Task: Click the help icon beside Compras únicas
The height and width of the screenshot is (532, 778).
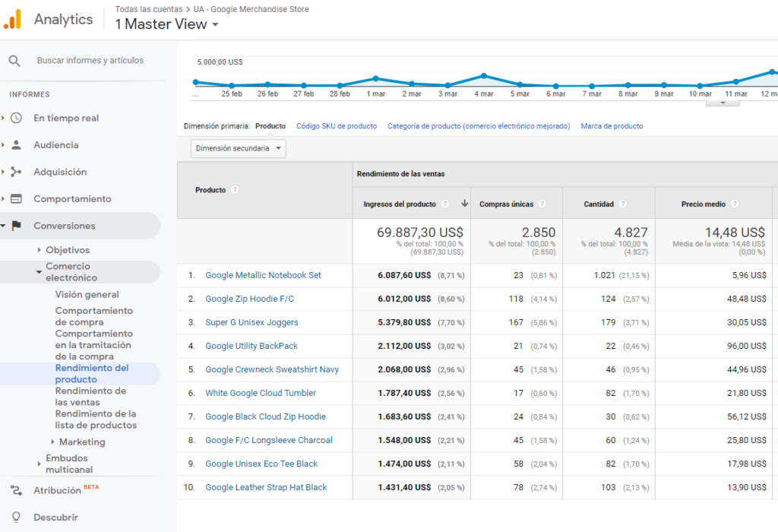Action: coord(542,204)
